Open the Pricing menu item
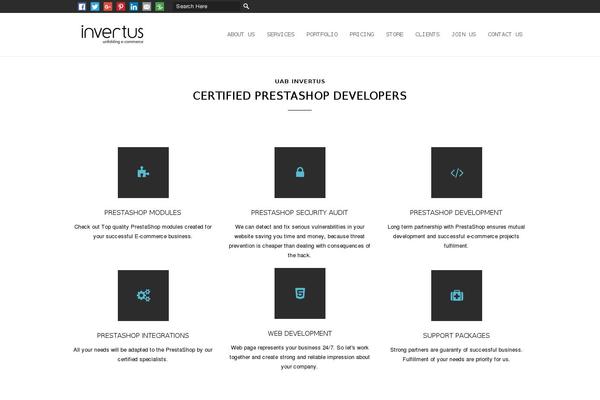Viewport: 600px width, 400px height. [x=362, y=34]
